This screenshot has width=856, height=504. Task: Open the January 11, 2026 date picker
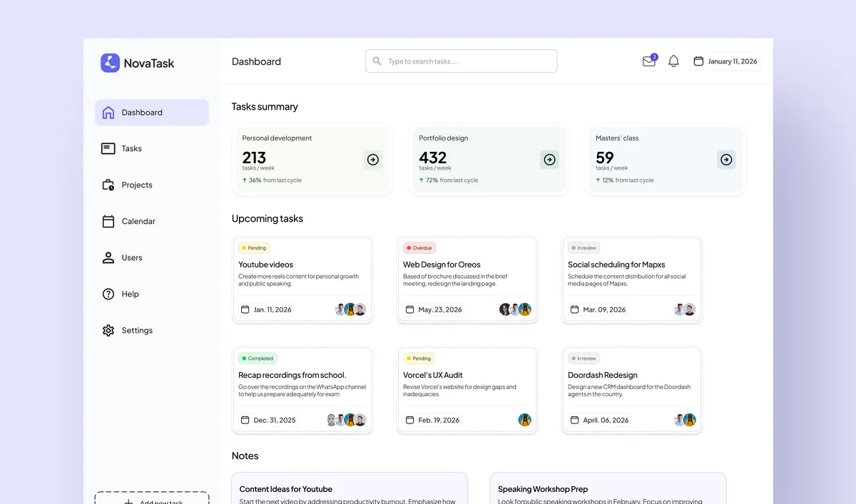pyautogui.click(x=725, y=61)
